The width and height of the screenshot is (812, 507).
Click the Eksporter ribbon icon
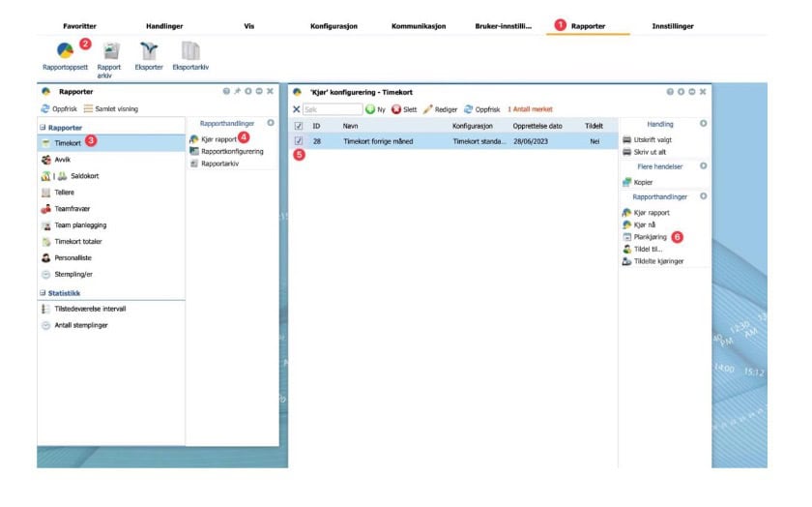pyautogui.click(x=149, y=51)
